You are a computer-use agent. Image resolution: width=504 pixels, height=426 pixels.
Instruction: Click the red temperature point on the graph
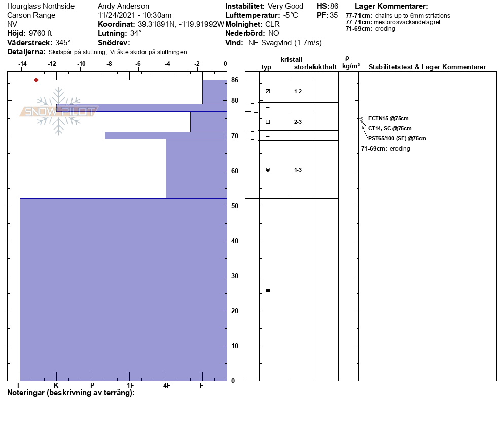(36, 80)
